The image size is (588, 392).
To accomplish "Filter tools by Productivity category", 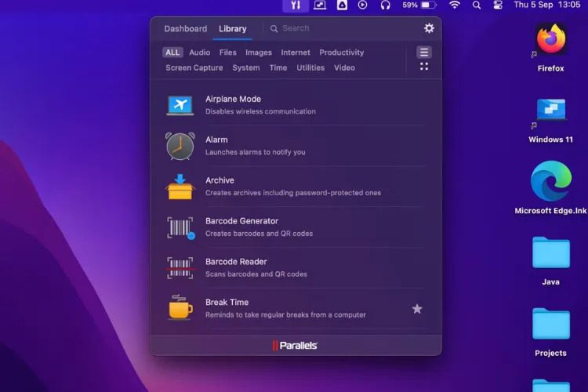I will click(342, 53).
